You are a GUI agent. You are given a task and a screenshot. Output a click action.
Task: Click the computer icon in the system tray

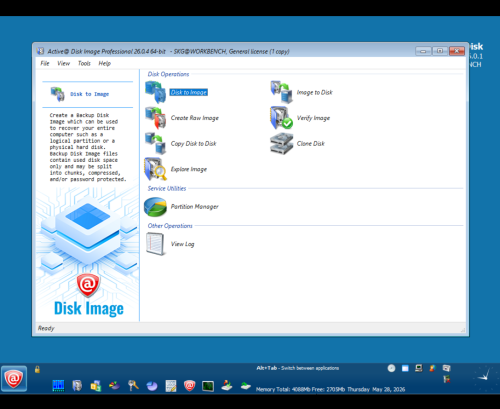(419, 368)
